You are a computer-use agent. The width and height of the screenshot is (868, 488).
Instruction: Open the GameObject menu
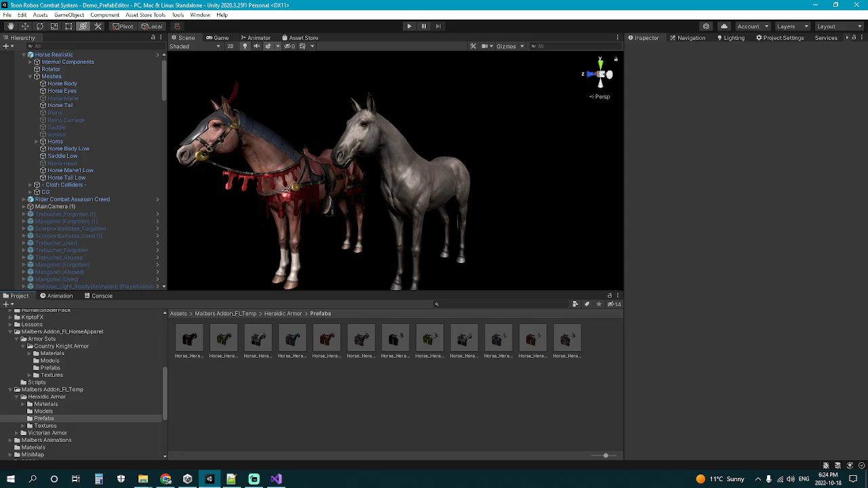(x=69, y=15)
